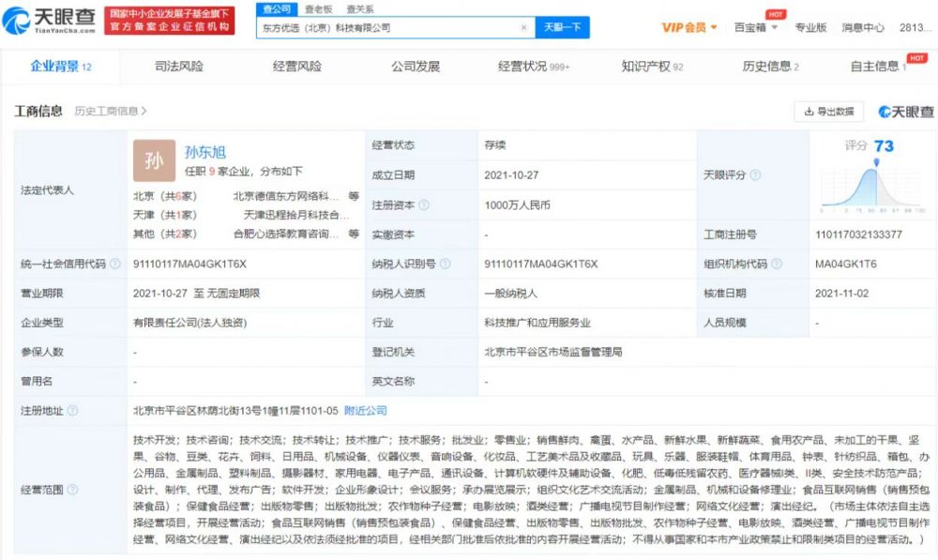Click the help icon beside 统一社会信用代码

pos(113,265)
